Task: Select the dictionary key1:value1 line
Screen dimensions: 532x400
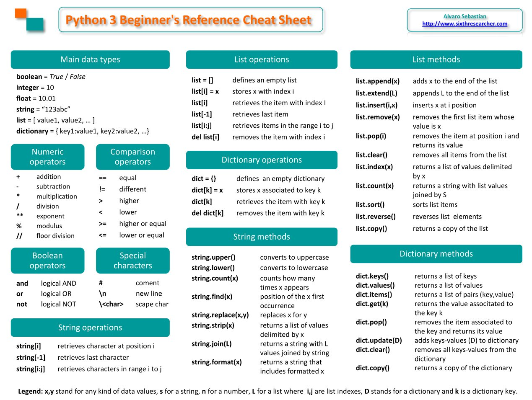Action: [x=83, y=131]
